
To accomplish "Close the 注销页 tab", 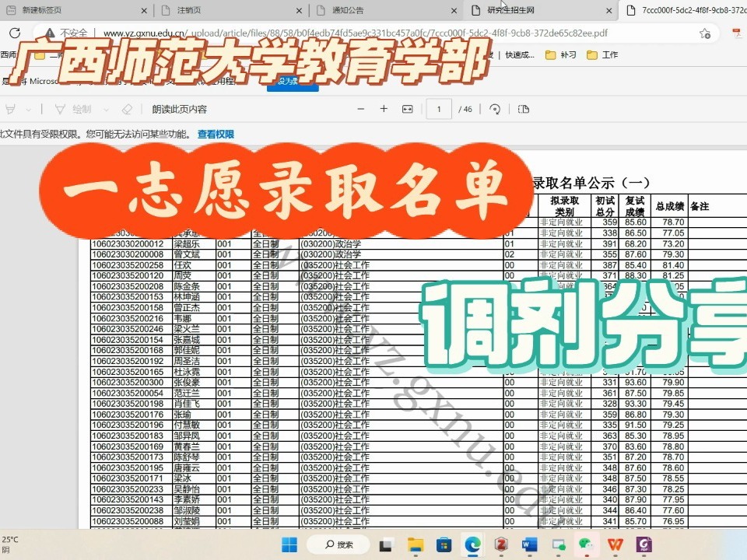I will 299,10.
